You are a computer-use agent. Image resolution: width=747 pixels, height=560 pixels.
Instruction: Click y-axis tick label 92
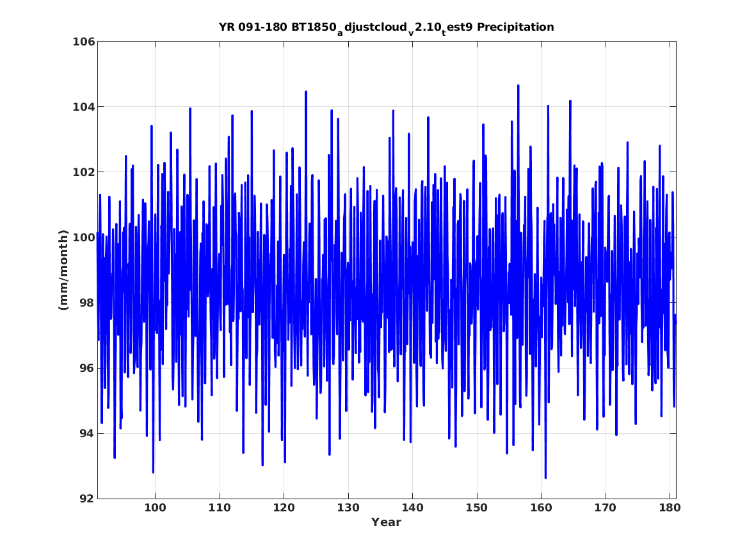87,499
